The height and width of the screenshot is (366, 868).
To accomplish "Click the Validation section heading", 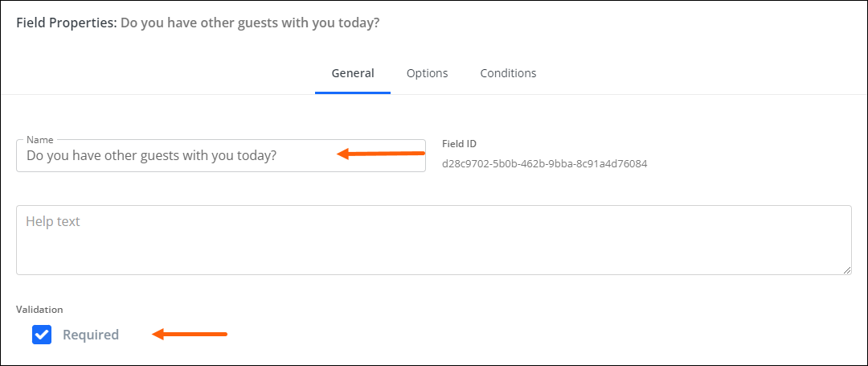I will [x=39, y=310].
